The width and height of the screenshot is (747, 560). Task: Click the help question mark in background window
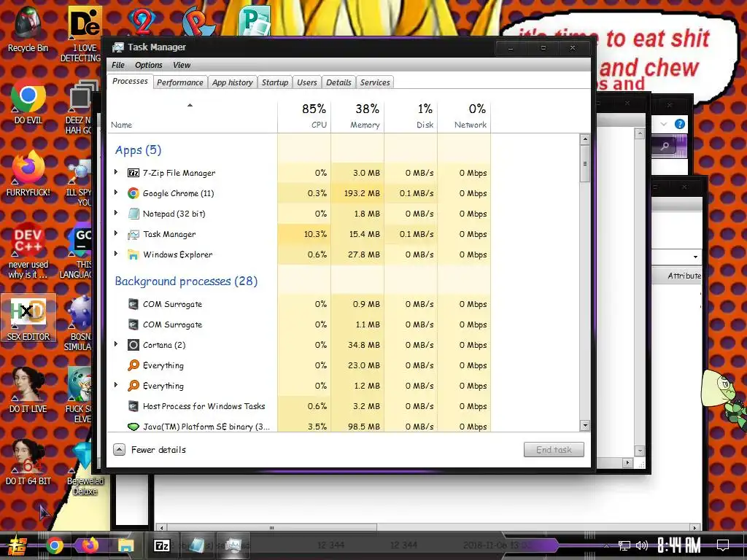[680, 124]
